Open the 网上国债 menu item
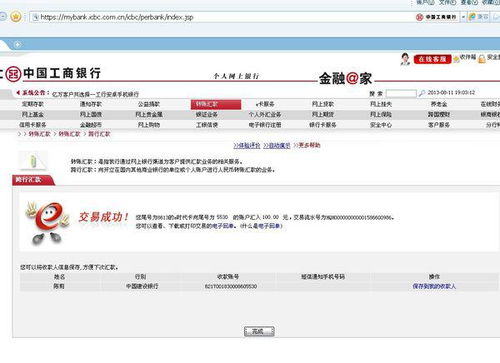500x363 pixels. tap(91, 115)
